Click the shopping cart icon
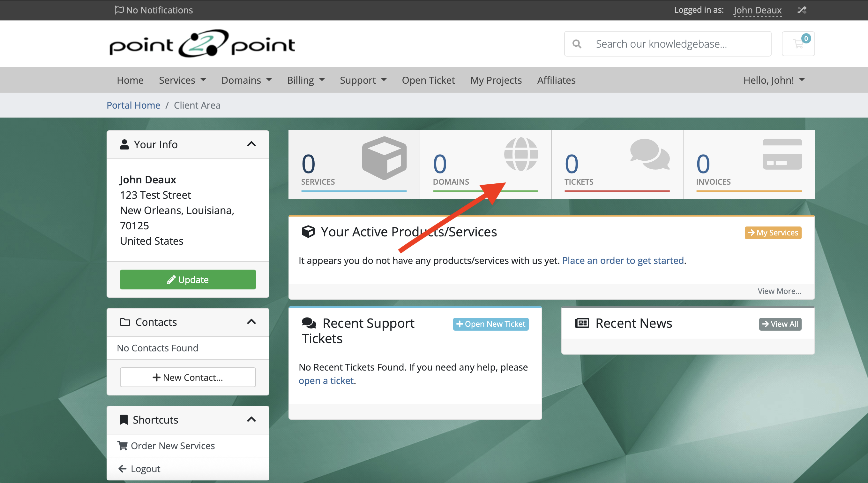The image size is (868, 483). click(x=797, y=44)
